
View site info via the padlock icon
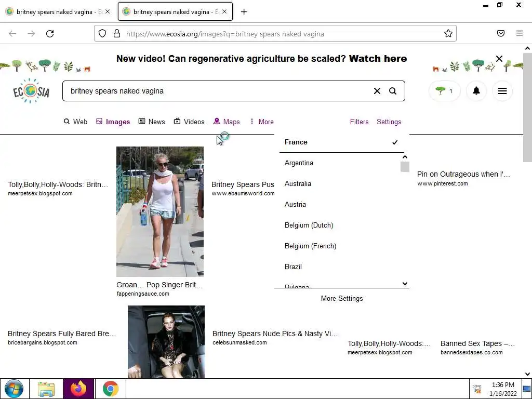click(117, 33)
